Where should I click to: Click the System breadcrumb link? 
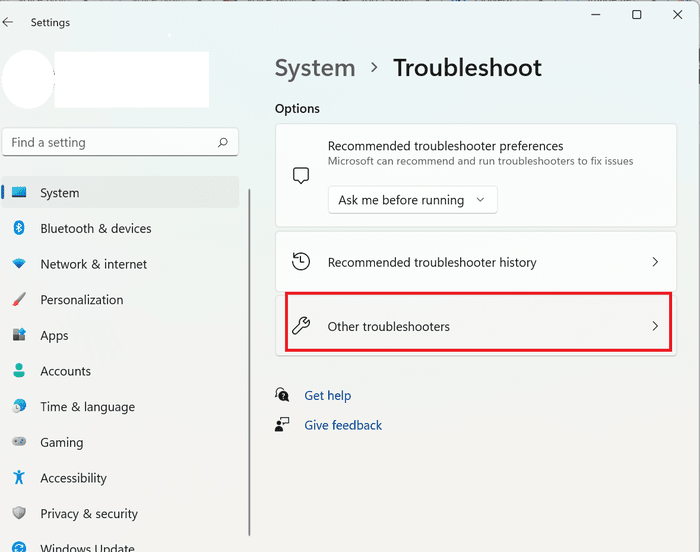[x=315, y=68]
